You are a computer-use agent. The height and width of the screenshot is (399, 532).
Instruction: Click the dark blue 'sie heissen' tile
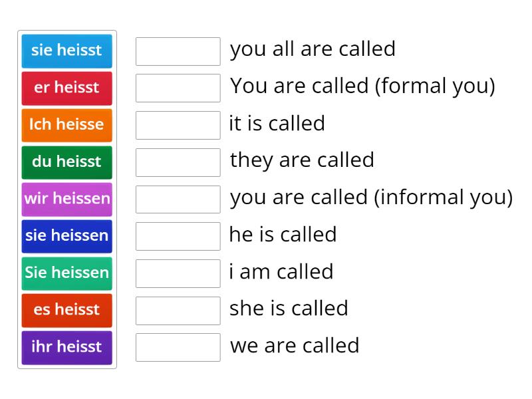(x=66, y=236)
